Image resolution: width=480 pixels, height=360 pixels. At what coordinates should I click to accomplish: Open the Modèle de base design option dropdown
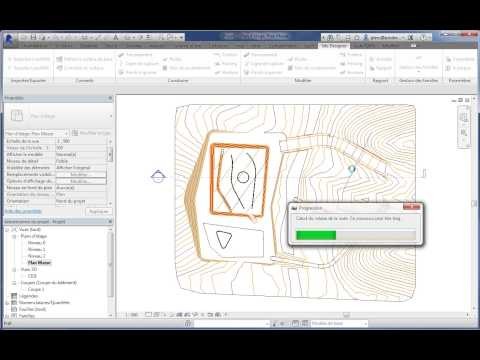click(339, 323)
